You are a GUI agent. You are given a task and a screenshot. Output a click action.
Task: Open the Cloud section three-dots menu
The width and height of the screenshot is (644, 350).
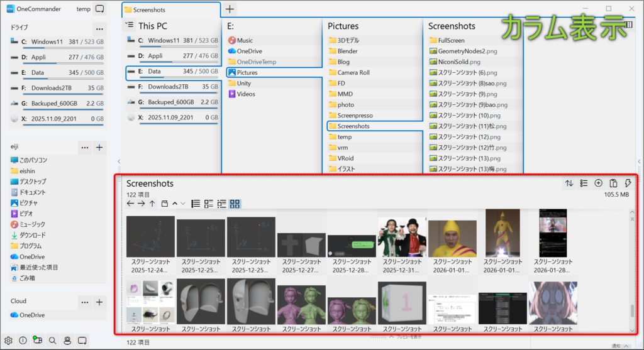point(85,302)
